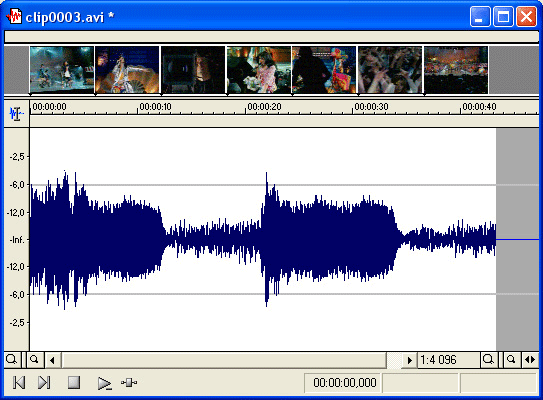Select the first video frame thumbnail

tap(62, 70)
